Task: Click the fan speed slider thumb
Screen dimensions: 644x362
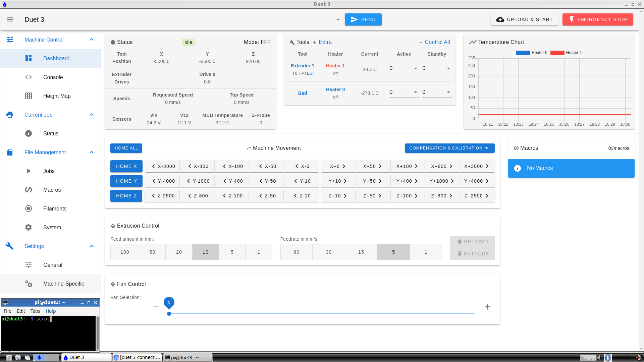Action: (x=169, y=314)
